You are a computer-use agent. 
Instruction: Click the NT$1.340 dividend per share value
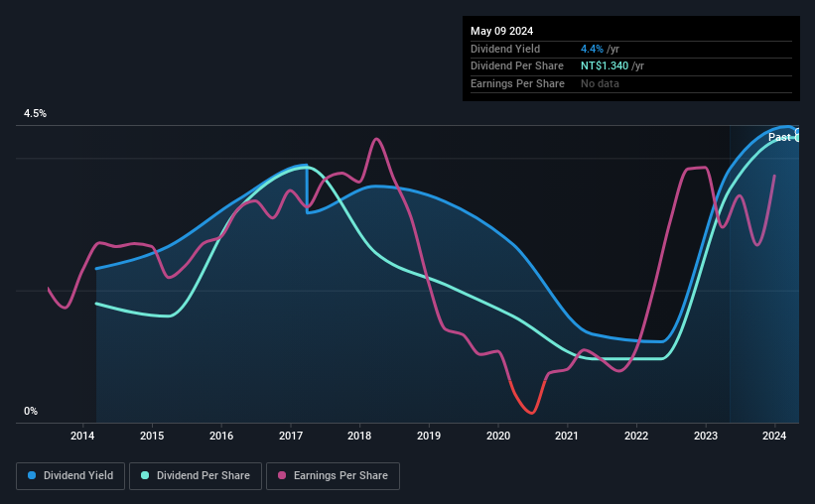point(605,66)
